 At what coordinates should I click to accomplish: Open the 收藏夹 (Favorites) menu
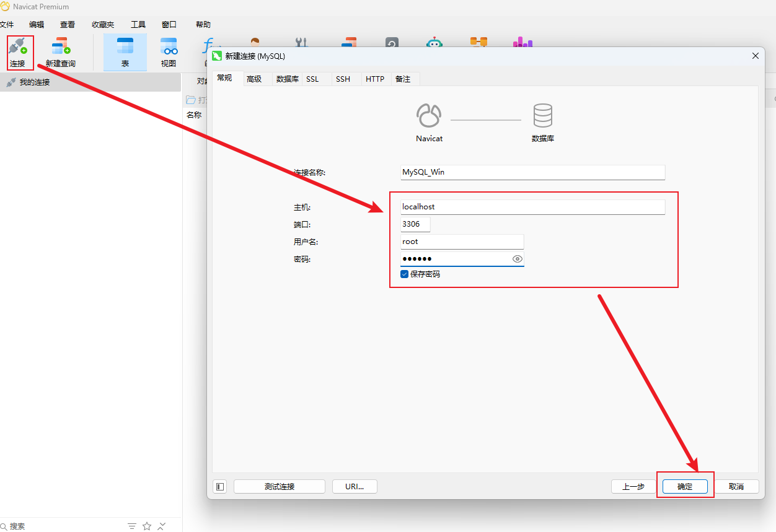point(103,25)
